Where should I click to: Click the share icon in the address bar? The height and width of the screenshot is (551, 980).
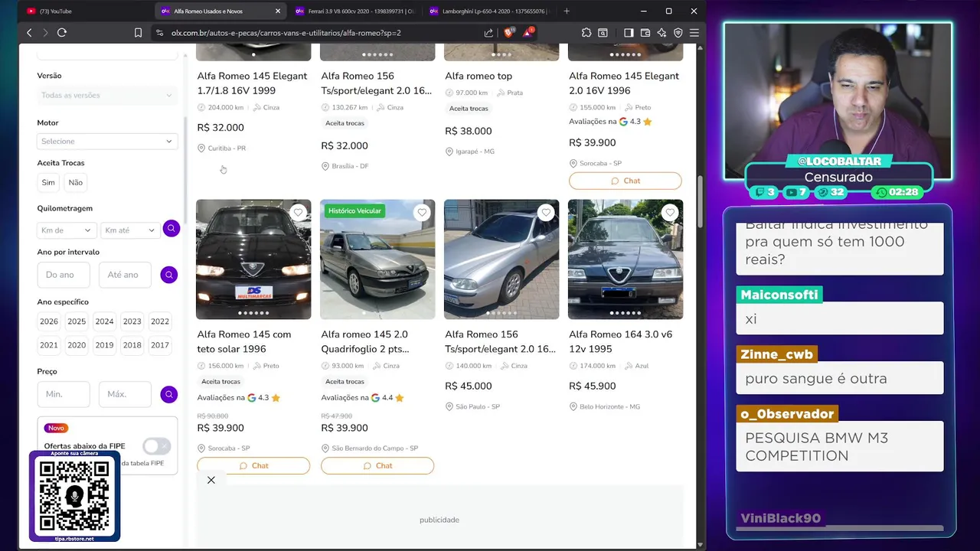tap(488, 33)
